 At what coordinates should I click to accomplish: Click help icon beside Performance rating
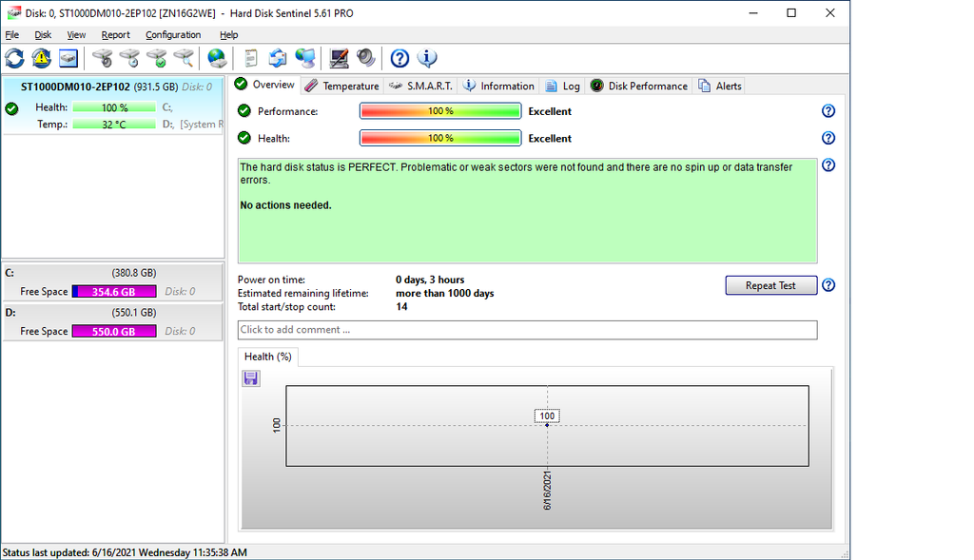pyautogui.click(x=828, y=111)
